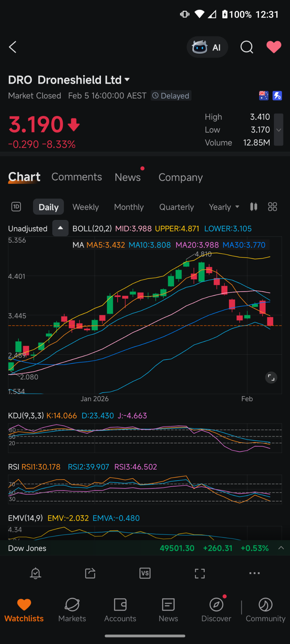The image size is (290, 644).
Task: Open the search magnifier icon
Action: (247, 47)
